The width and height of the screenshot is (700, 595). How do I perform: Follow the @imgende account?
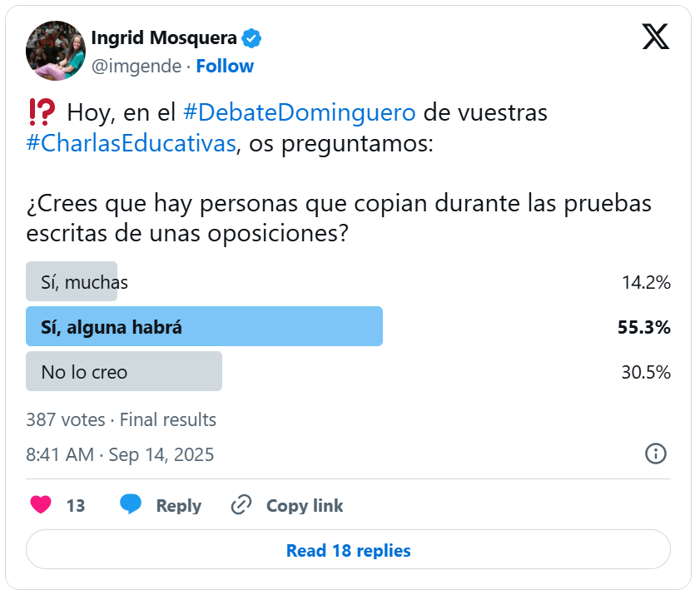coord(225,67)
